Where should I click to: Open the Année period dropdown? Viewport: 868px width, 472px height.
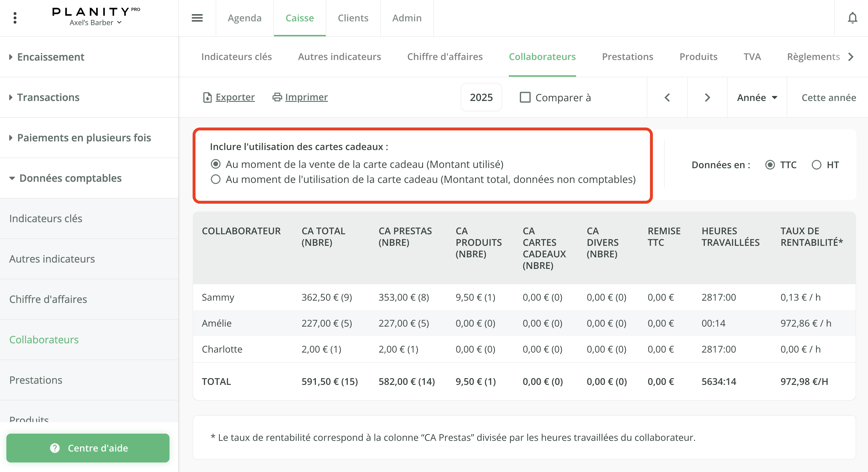(x=757, y=98)
